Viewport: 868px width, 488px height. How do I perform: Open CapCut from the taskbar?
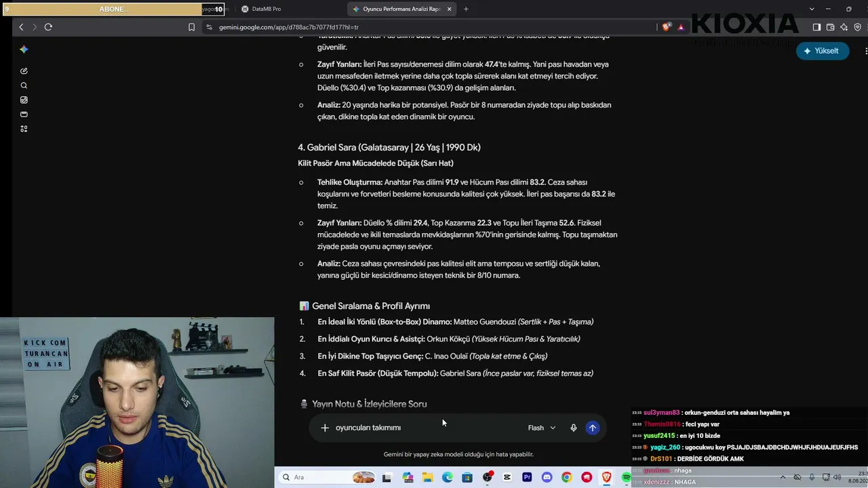[x=507, y=477]
